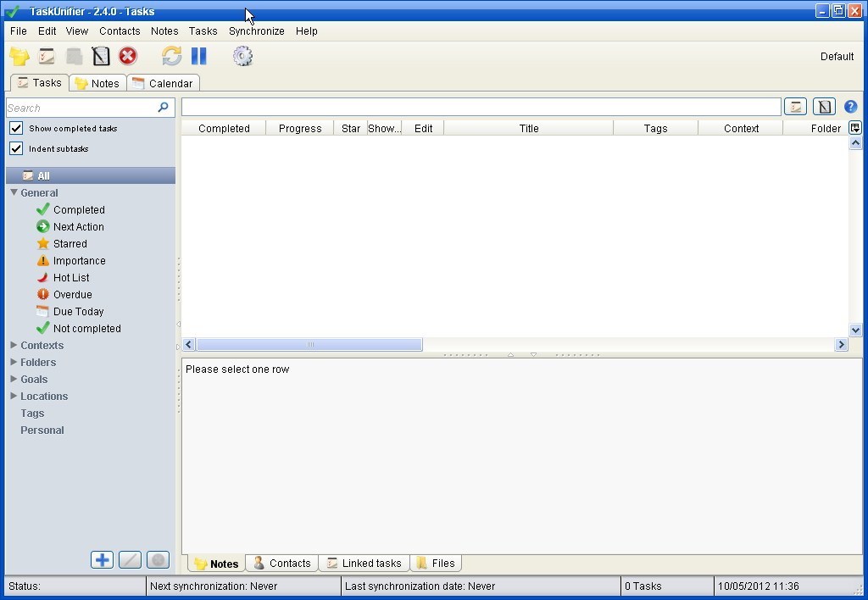Click the add note toolbar icon
Image resolution: width=868 pixels, height=600 pixels.
(19, 56)
